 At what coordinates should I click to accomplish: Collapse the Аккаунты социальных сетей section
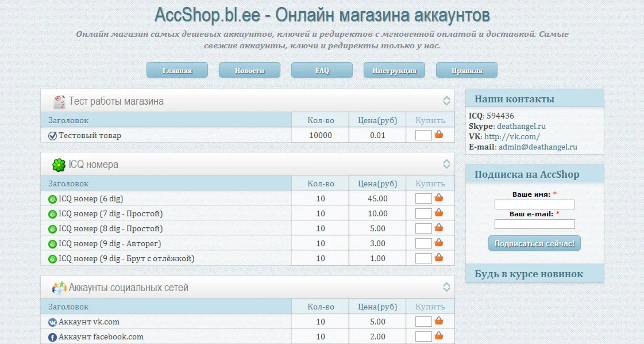[446, 287]
